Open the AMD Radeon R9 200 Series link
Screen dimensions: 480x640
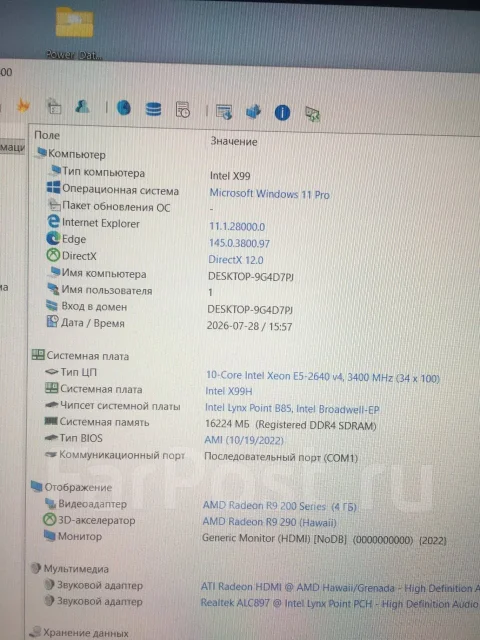(280, 506)
